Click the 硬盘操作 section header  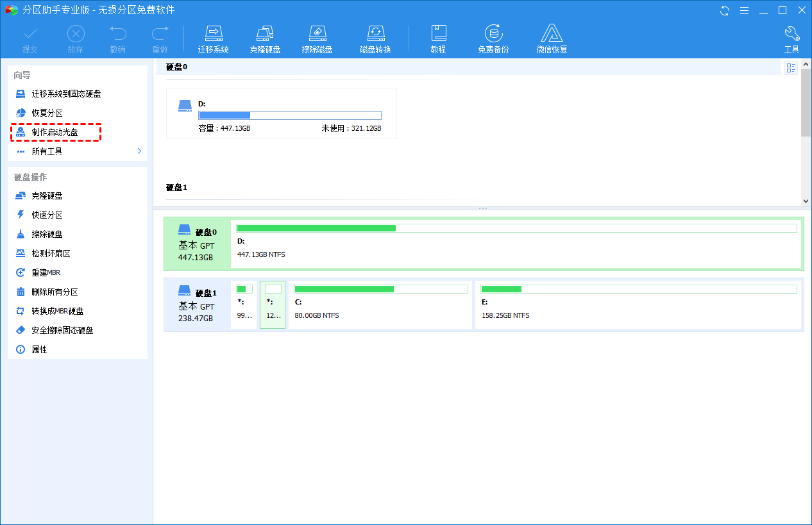tap(30, 177)
